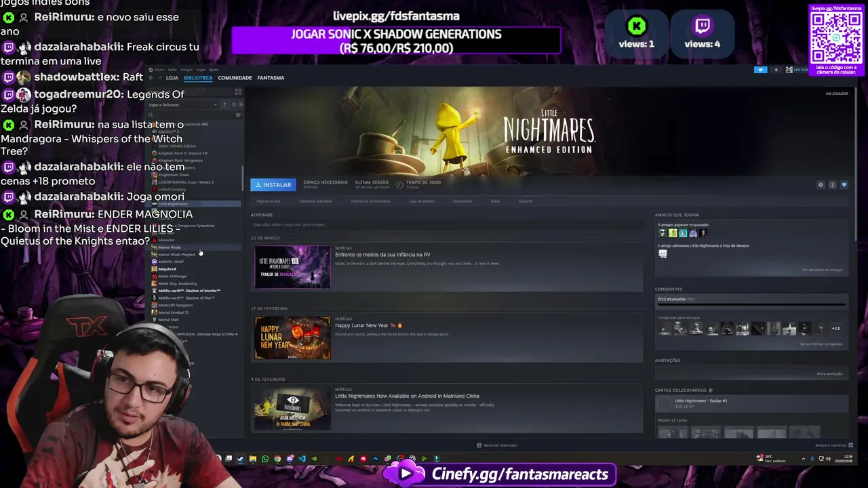Open the game info icon
868x488 pixels.
coord(832,185)
